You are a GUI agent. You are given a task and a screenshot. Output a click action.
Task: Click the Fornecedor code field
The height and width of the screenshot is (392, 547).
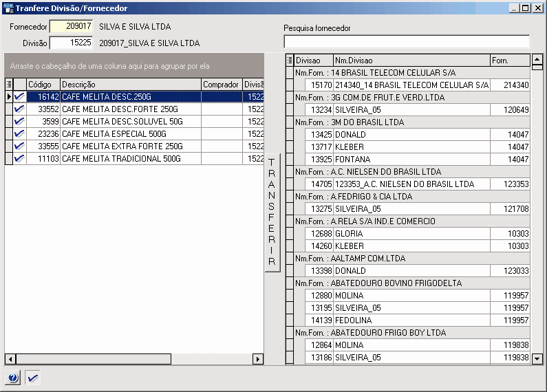click(x=71, y=27)
